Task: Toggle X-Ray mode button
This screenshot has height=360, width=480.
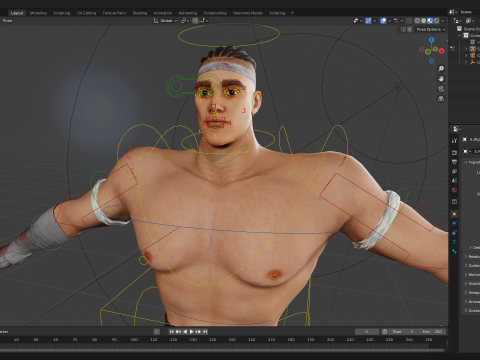Action: pyautogui.click(x=409, y=21)
